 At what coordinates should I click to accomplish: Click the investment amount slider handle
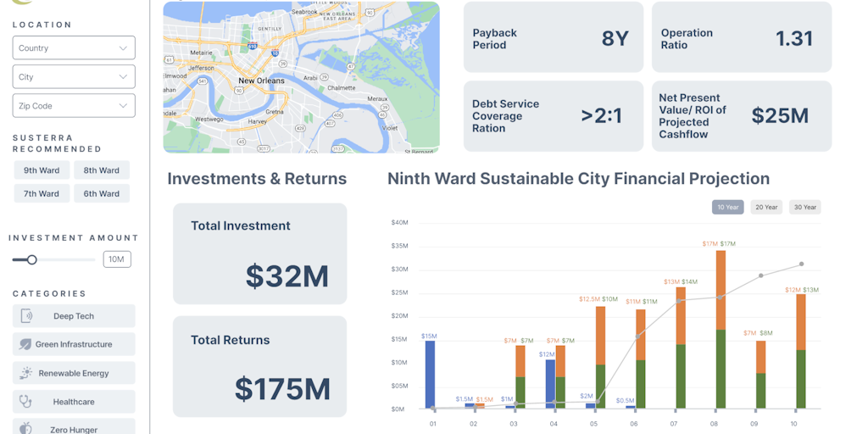(x=32, y=259)
